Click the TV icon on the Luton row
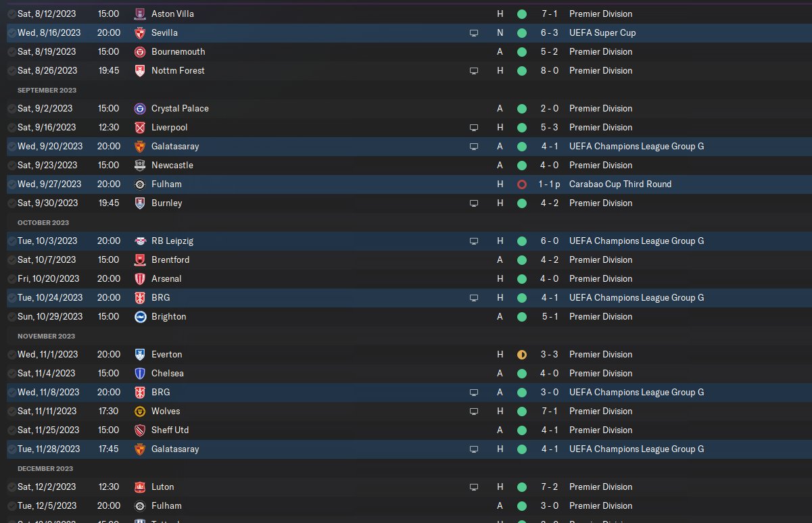This screenshot has height=523, width=812. pos(474,487)
